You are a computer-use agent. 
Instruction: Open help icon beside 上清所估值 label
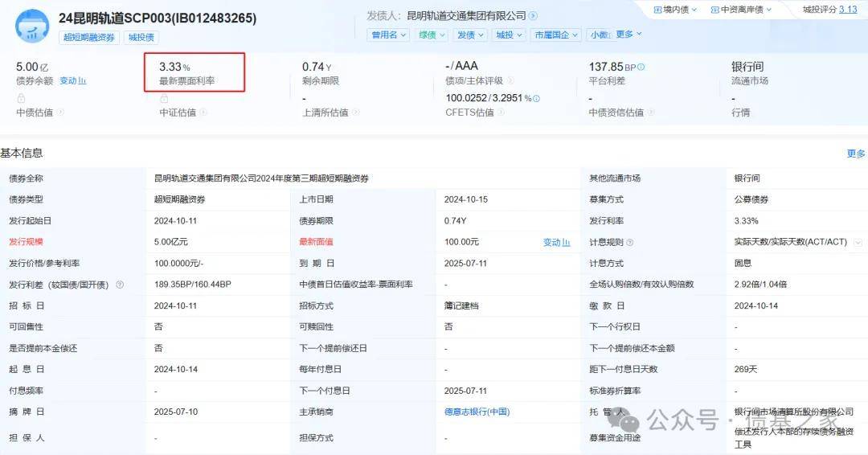pos(355,113)
